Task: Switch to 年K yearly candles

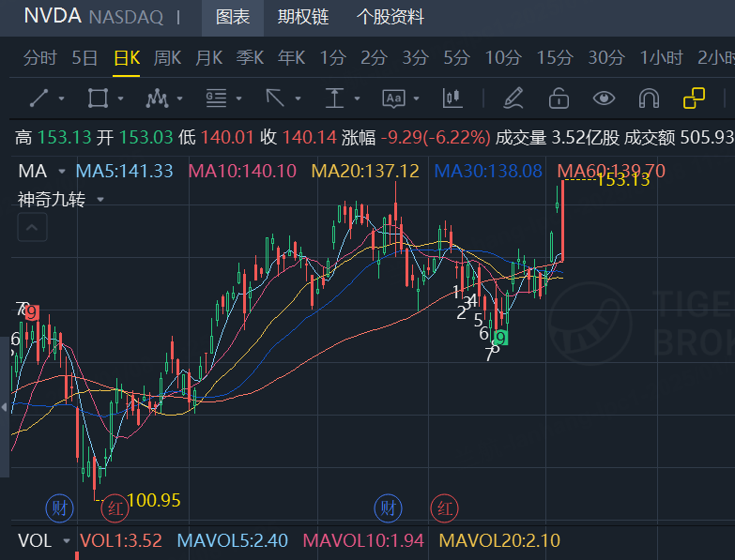Action: (x=291, y=58)
